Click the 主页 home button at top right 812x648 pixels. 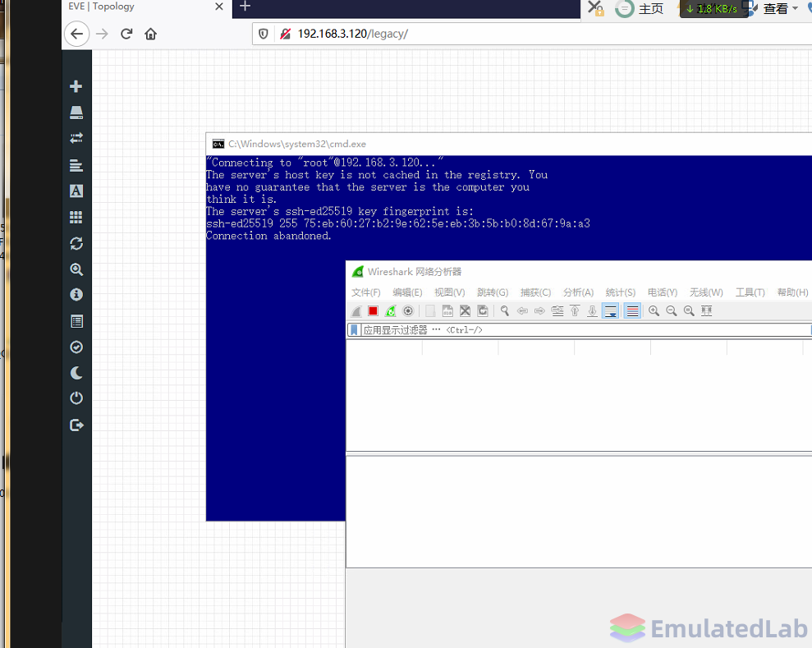coord(640,9)
